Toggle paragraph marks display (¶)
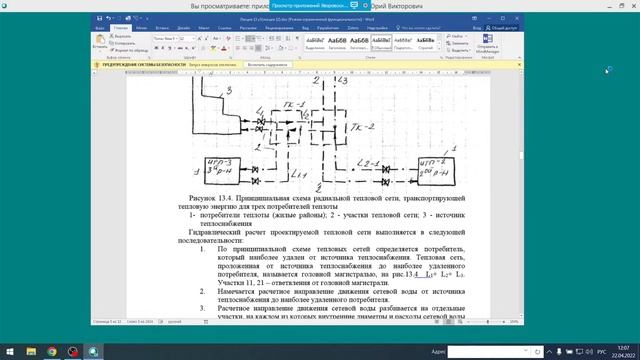The width and height of the screenshot is (640, 360). [x=298, y=38]
